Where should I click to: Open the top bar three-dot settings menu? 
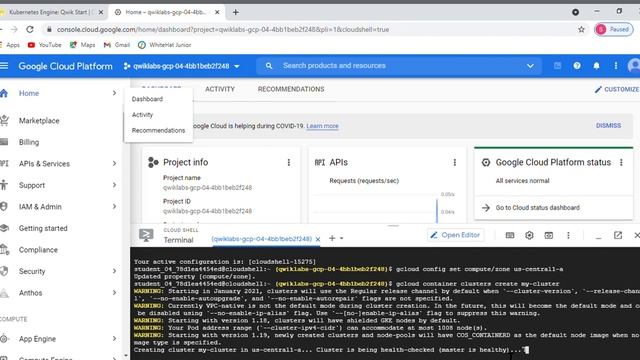[x=616, y=66]
